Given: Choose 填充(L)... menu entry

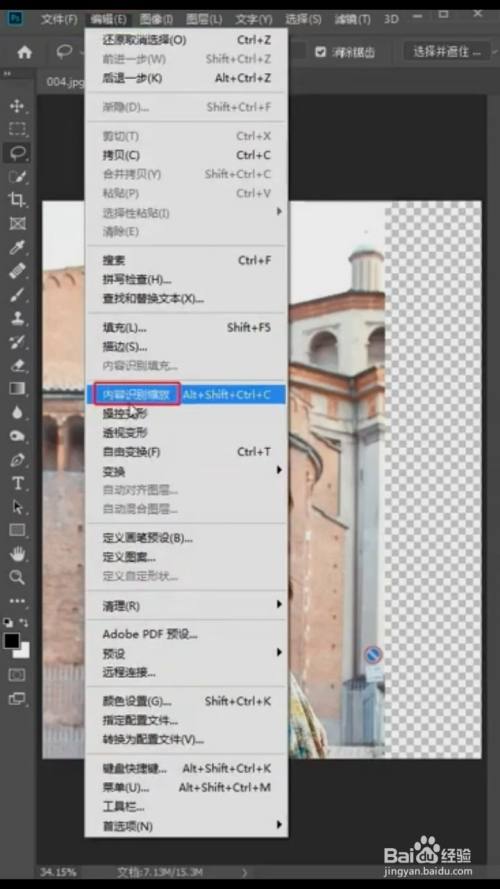Looking at the screenshot, I should coord(186,328).
